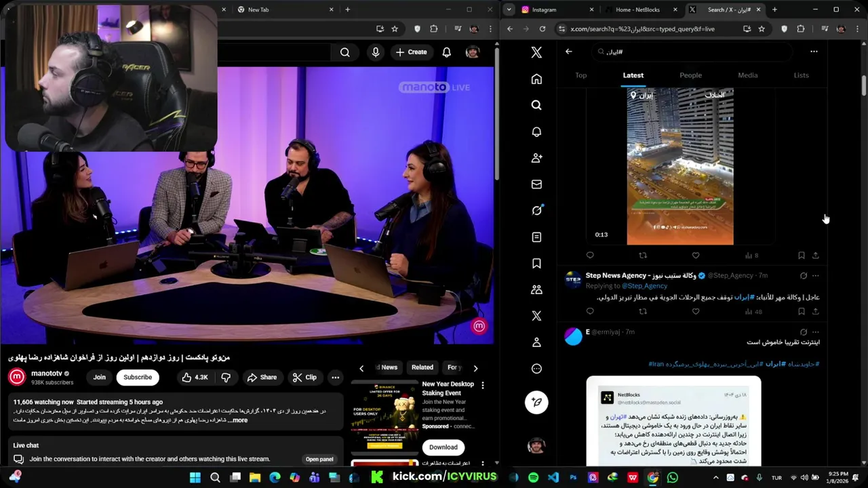The width and height of the screenshot is (868, 488).
Task: Like the Step News Agency post
Action: click(696, 312)
